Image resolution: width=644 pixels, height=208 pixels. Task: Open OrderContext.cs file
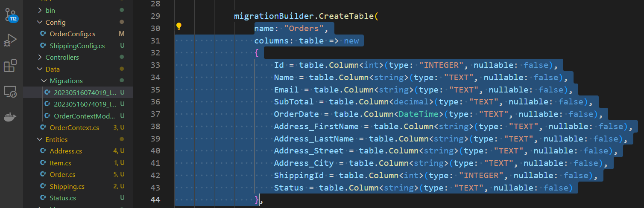click(74, 127)
